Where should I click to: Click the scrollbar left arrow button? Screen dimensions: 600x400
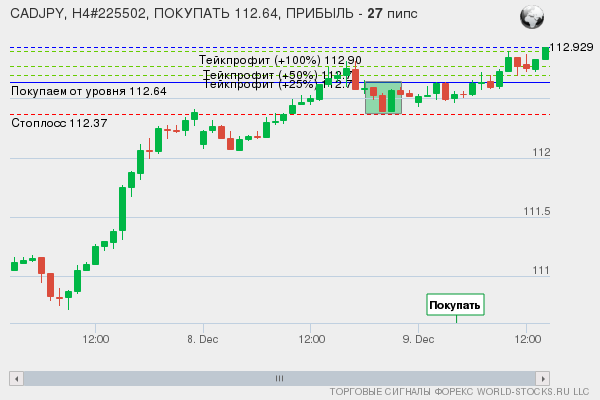point(16,378)
